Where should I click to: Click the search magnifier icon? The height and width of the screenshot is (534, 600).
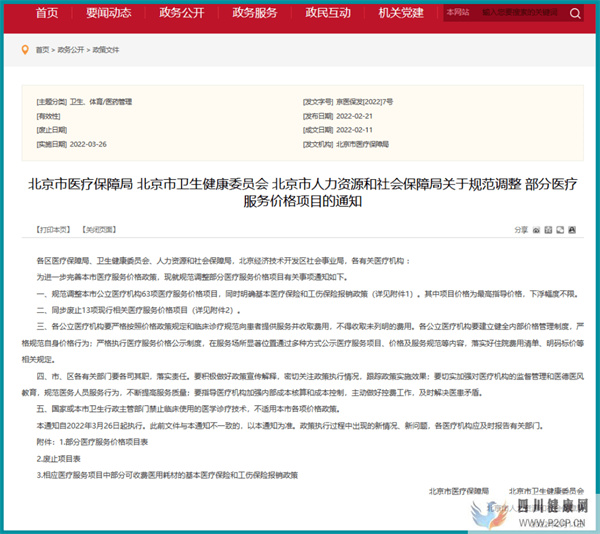pos(575,13)
